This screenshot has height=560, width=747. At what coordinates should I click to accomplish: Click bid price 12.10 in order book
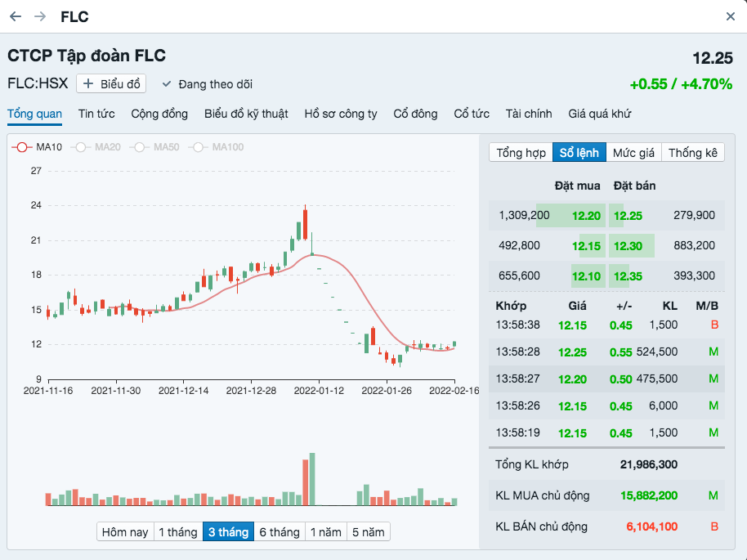(x=586, y=276)
